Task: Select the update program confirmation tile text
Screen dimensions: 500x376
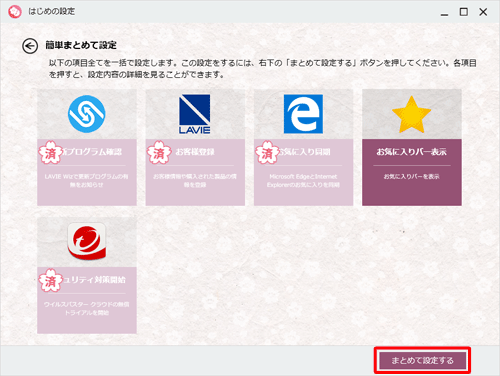Action: coord(92,152)
